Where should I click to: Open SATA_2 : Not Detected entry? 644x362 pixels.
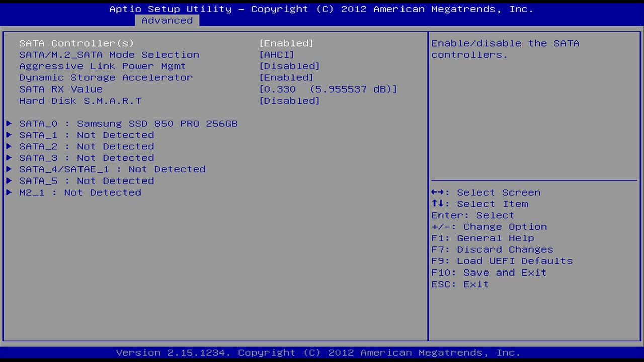point(87,147)
